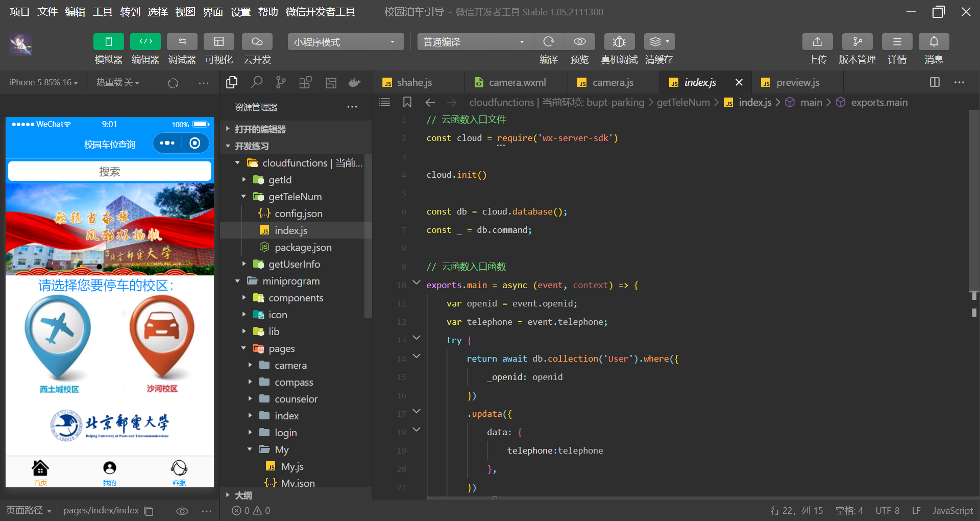Open the 工具 menu
The height and width of the screenshot is (521, 980).
click(103, 12)
